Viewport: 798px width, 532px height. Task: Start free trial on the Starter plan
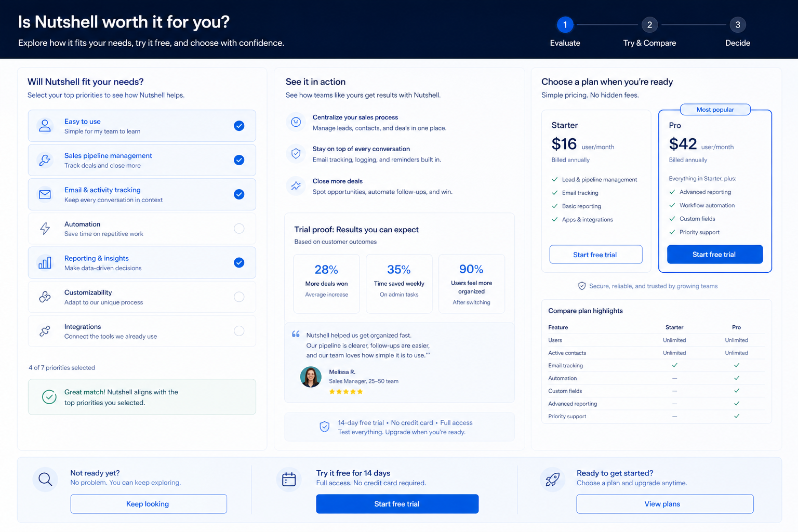pos(596,255)
